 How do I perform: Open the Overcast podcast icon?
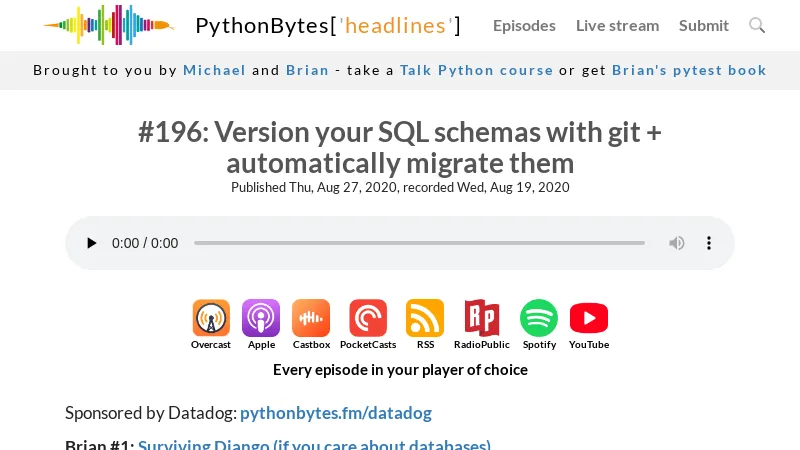[211, 319]
